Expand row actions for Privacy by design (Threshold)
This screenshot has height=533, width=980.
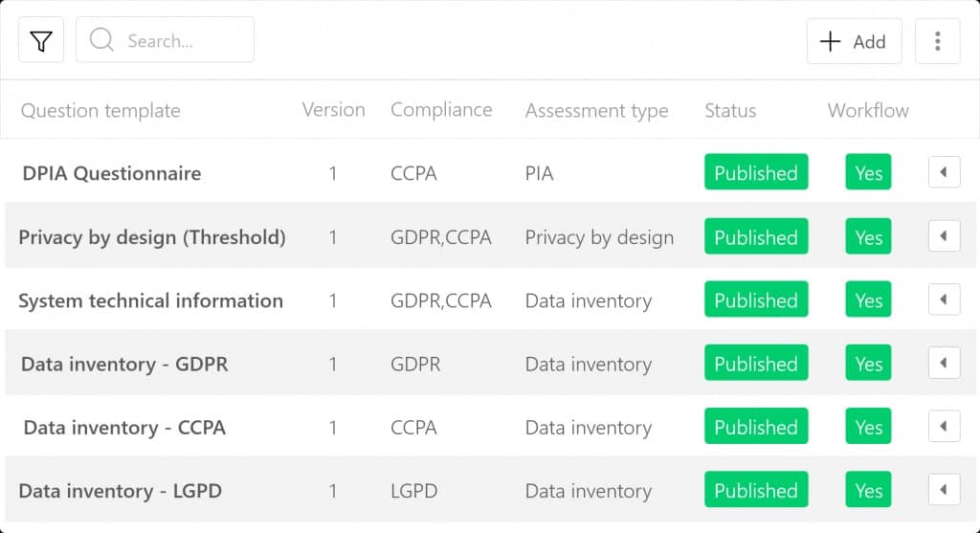[x=944, y=236]
